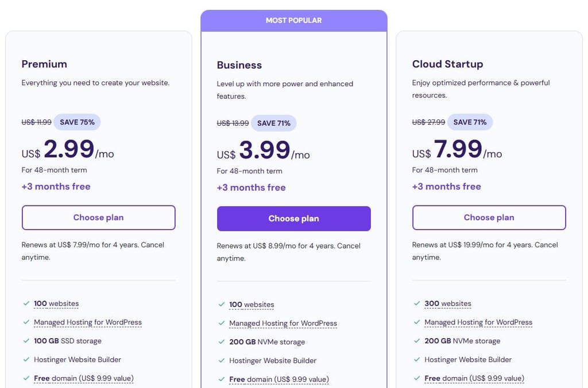Click the SAVE 71% badge on Business
Image resolution: width=588 pixels, height=388 pixels.
pyautogui.click(x=273, y=123)
